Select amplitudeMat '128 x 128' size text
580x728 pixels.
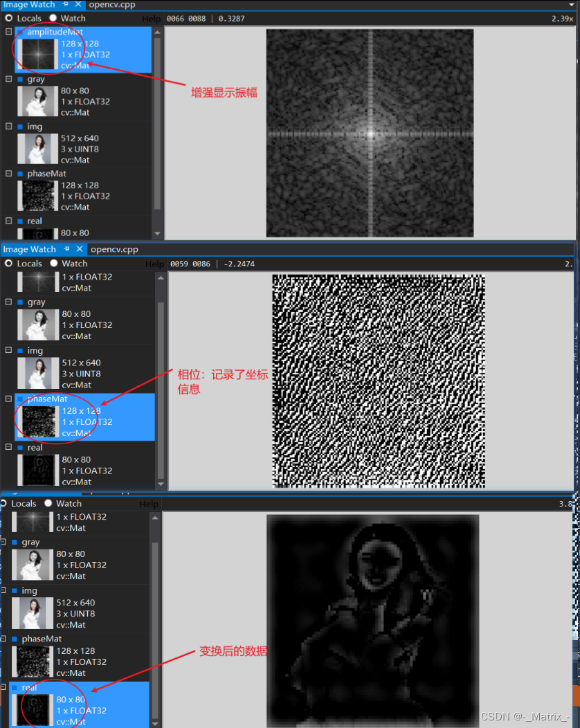(80, 44)
